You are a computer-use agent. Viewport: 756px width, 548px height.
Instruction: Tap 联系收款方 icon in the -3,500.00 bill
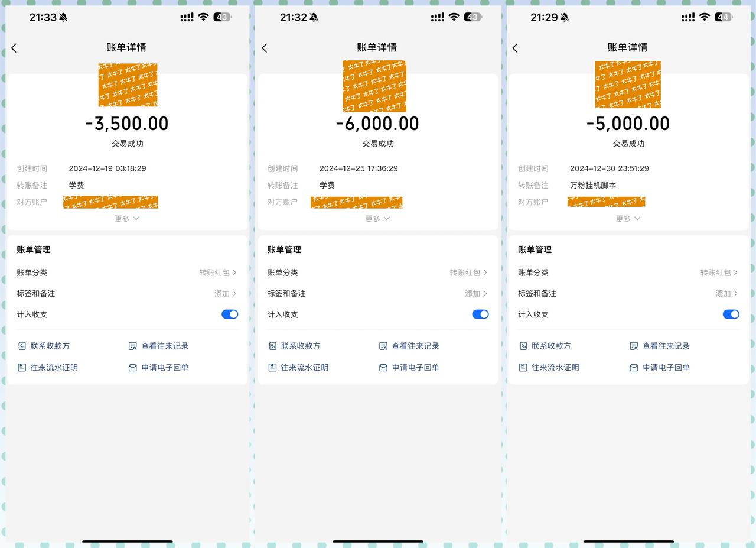[22, 346]
